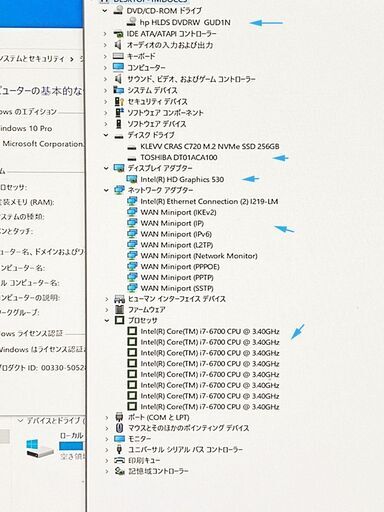Click the IDE ATA/ATAPI controller icon
Viewport: 384px width, 512px height.
[118, 34]
